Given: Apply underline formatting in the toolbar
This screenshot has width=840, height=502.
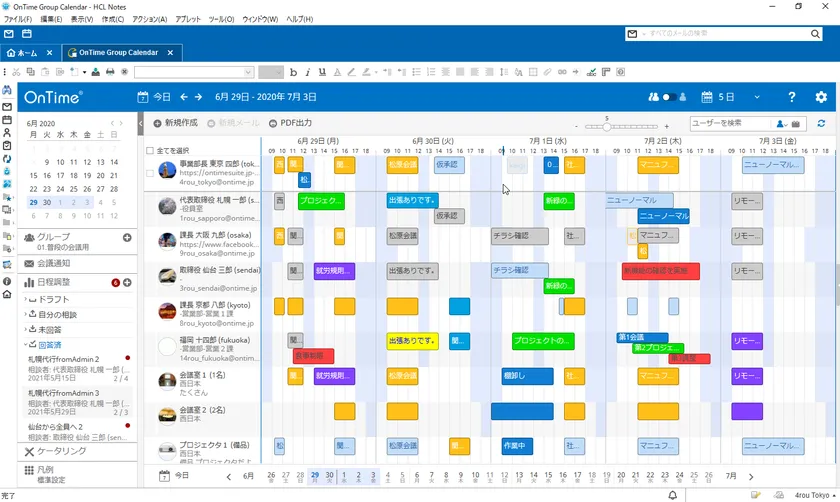Looking at the screenshot, I should (322, 72).
